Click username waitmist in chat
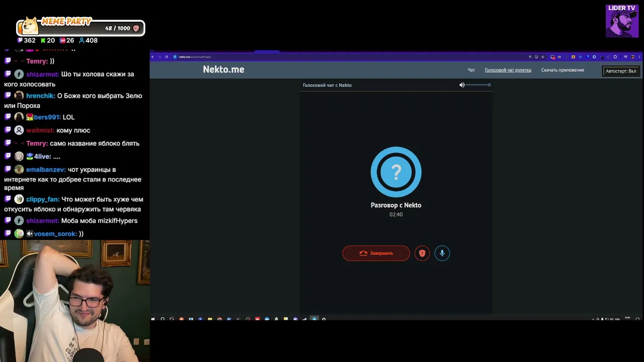The height and width of the screenshot is (362, 644). click(40, 130)
